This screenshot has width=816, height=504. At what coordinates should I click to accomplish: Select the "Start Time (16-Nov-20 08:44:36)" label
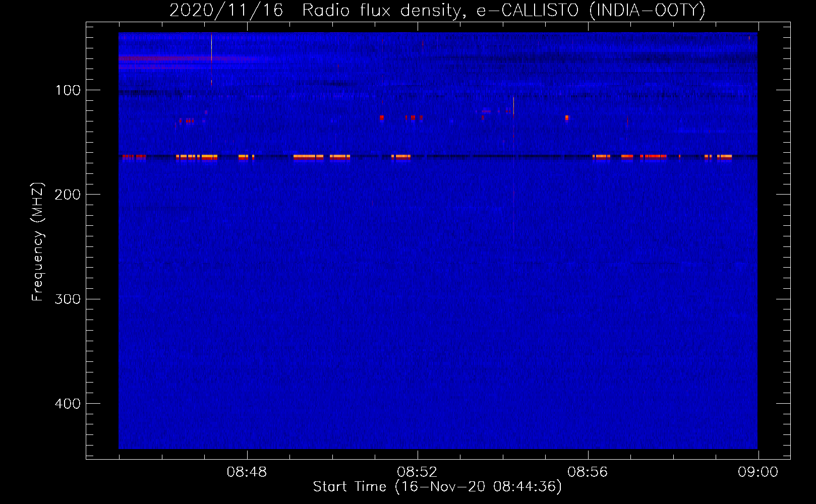click(437, 487)
